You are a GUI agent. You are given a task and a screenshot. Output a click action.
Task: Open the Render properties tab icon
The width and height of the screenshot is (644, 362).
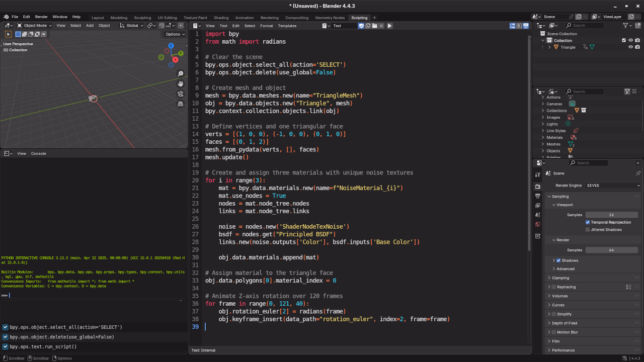[538, 187]
